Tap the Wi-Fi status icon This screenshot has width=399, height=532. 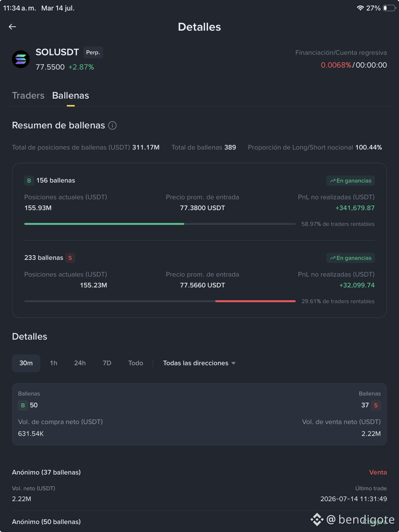(360, 8)
